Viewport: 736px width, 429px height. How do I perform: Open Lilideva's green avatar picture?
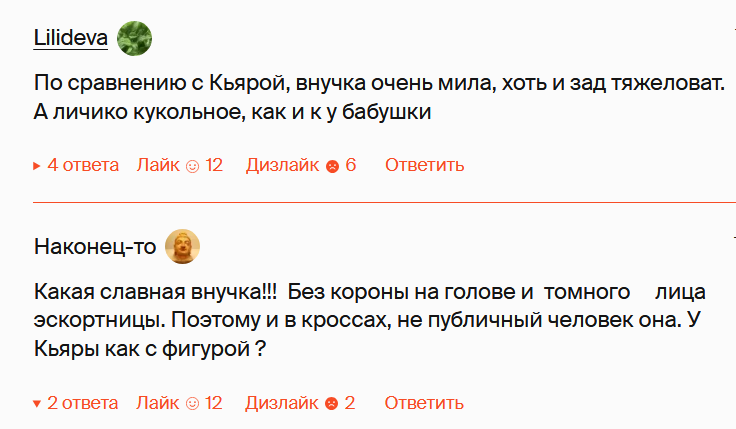point(135,39)
